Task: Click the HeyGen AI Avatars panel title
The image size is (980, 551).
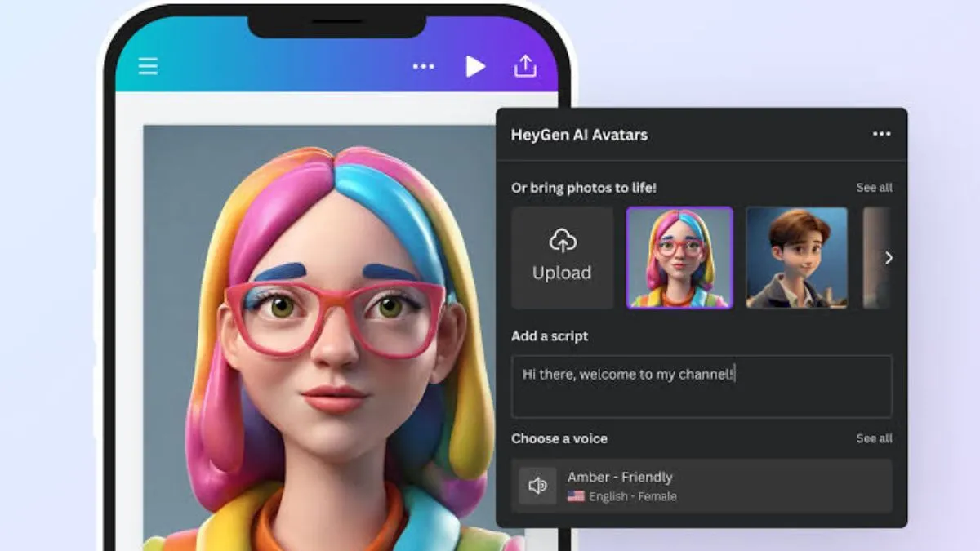Action: coord(579,135)
